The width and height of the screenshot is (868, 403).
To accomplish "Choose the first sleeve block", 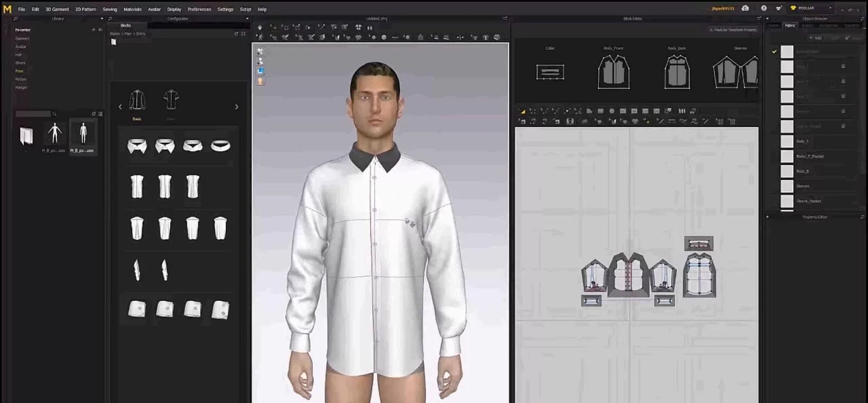I will tap(137, 270).
